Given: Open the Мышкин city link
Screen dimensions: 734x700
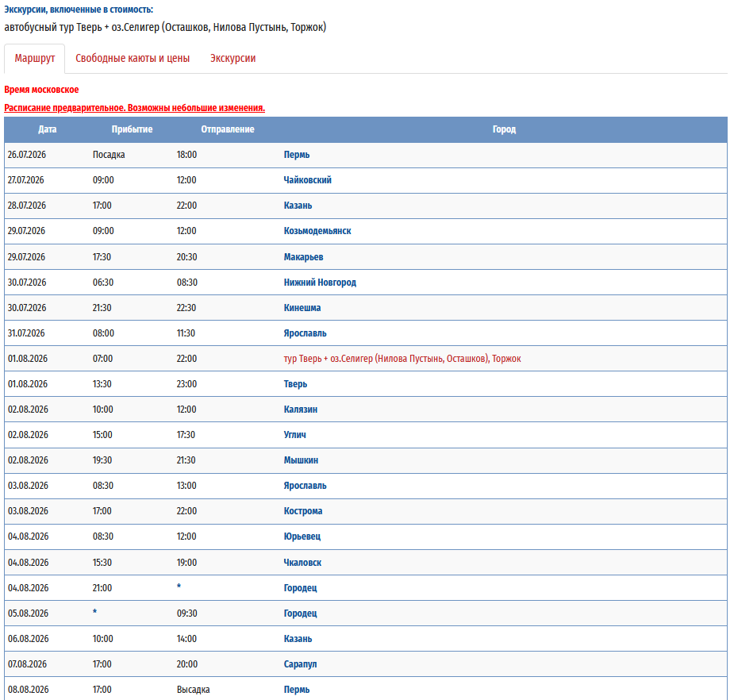Looking at the screenshot, I should pos(301,460).
